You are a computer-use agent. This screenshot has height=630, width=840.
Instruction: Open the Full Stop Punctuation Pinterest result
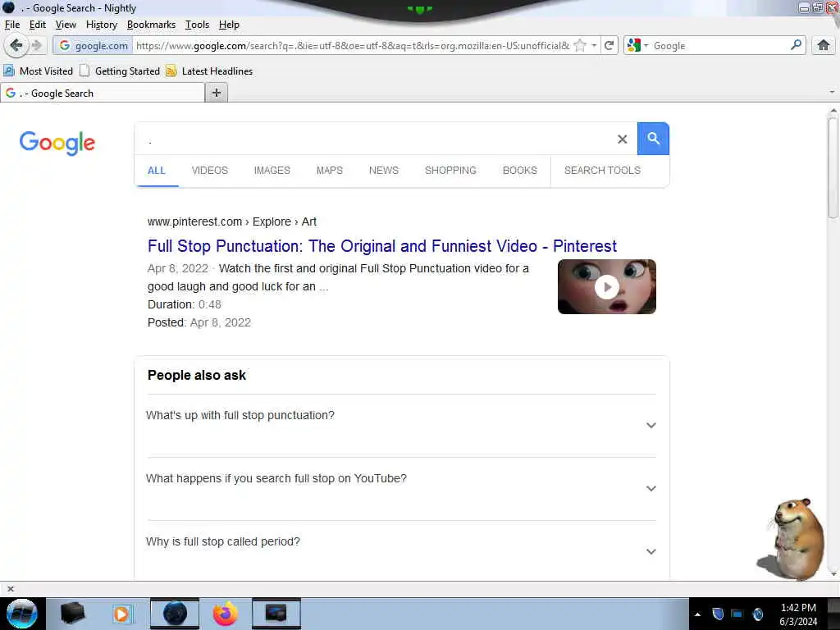pyautogui.click(x=382, y=246)
